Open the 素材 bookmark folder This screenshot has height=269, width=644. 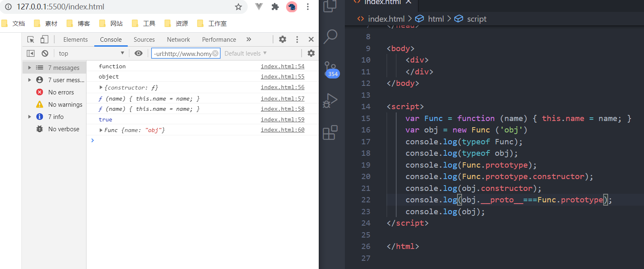coord(46,23)
